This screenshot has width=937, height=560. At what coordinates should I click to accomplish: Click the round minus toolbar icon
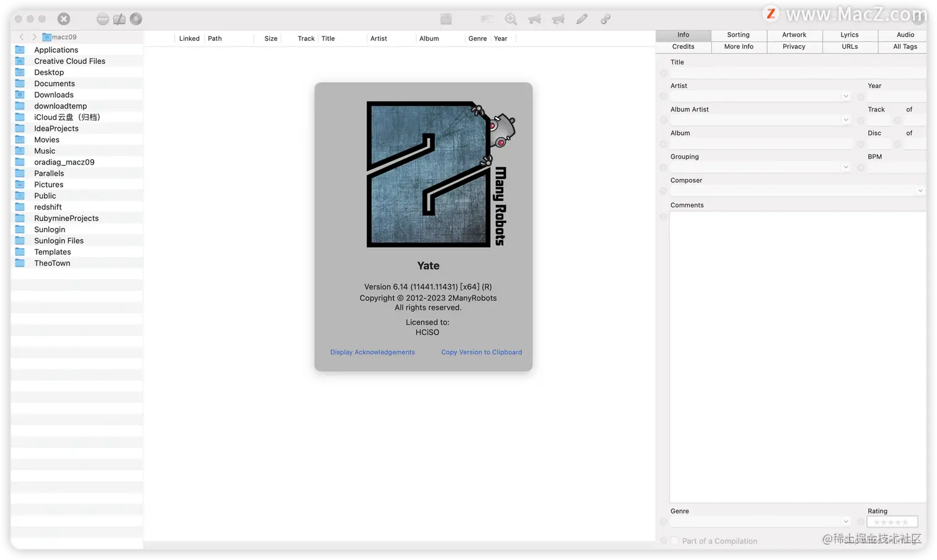tap(103, 19)
